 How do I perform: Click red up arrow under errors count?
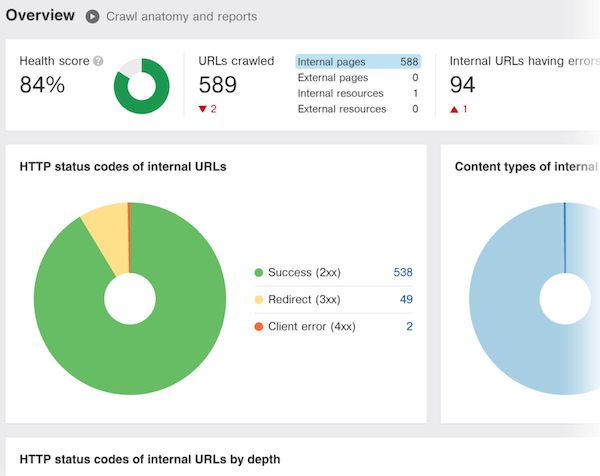click(454, 109)
